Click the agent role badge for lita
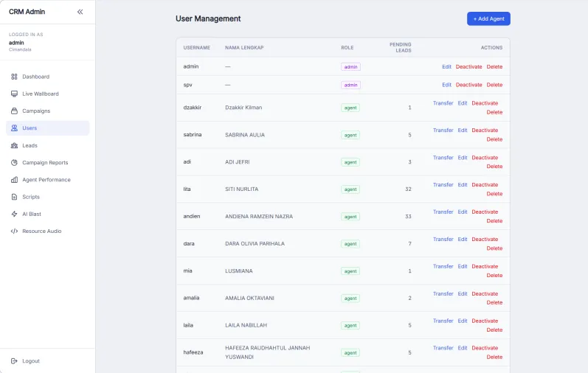588x373 pixels. (350, 189)
